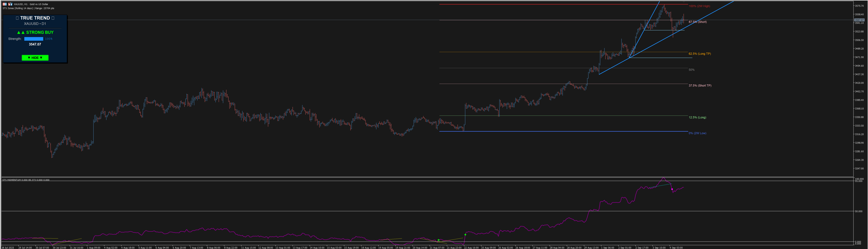Hide the True Trend panel

click(35, 58)
